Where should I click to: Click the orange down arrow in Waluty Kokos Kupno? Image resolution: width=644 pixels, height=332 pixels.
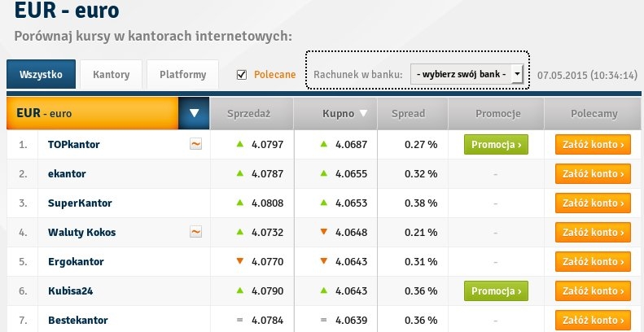coord(323,233)
